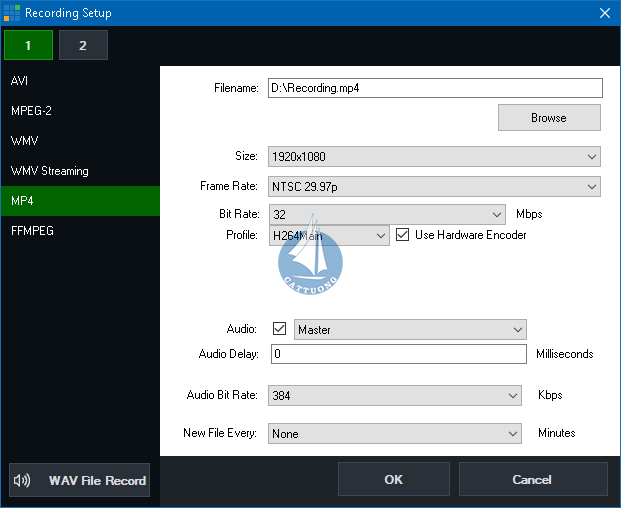Screen dimensions: 621x508
Task: Click the Filename text field
Action: pyautogui.click(x=435, y=88)
